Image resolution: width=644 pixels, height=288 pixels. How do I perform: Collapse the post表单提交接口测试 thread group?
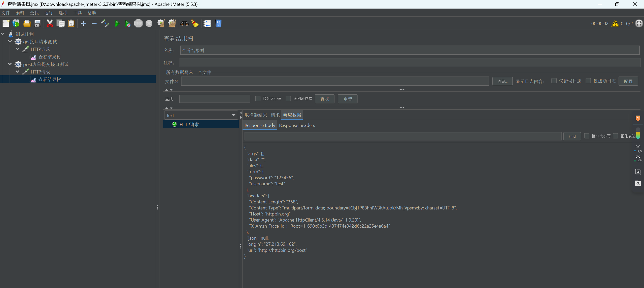pos(10,64)
